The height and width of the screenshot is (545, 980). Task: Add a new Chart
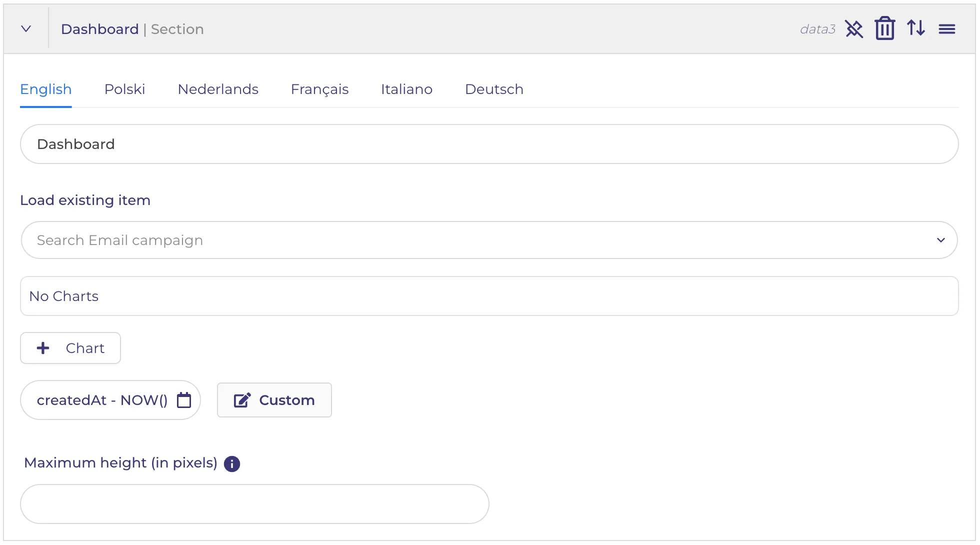(x=70, y=348)
